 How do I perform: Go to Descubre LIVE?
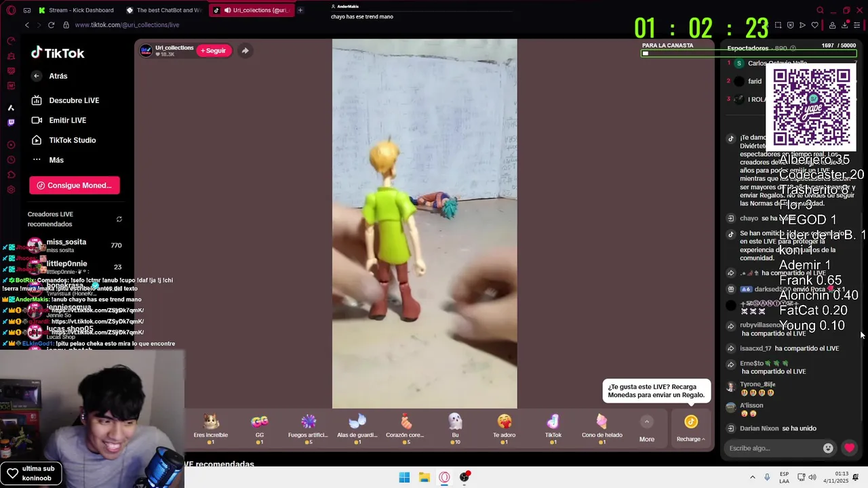[65, 100]
